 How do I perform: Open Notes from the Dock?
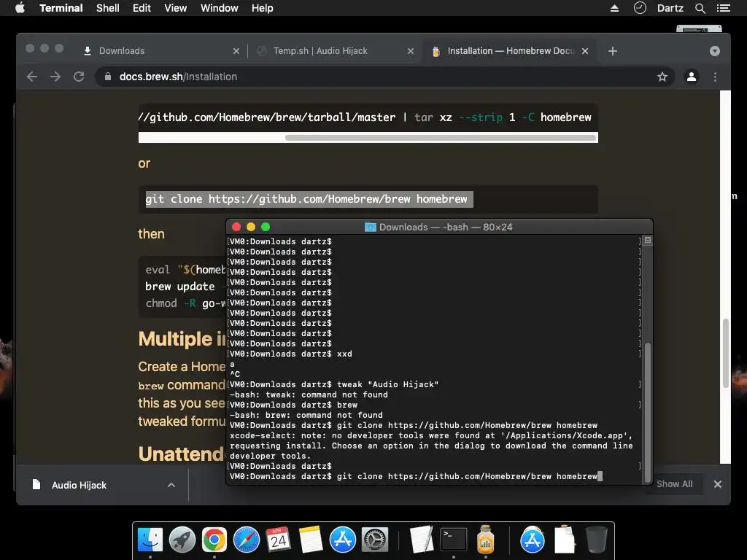point(311,540)
